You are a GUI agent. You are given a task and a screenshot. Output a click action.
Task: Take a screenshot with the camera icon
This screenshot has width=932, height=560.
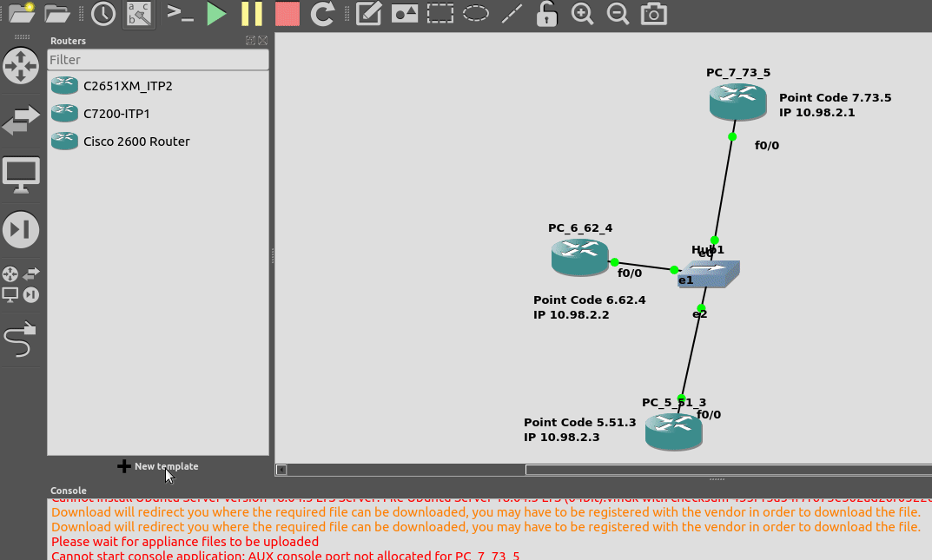click(653, 14)
